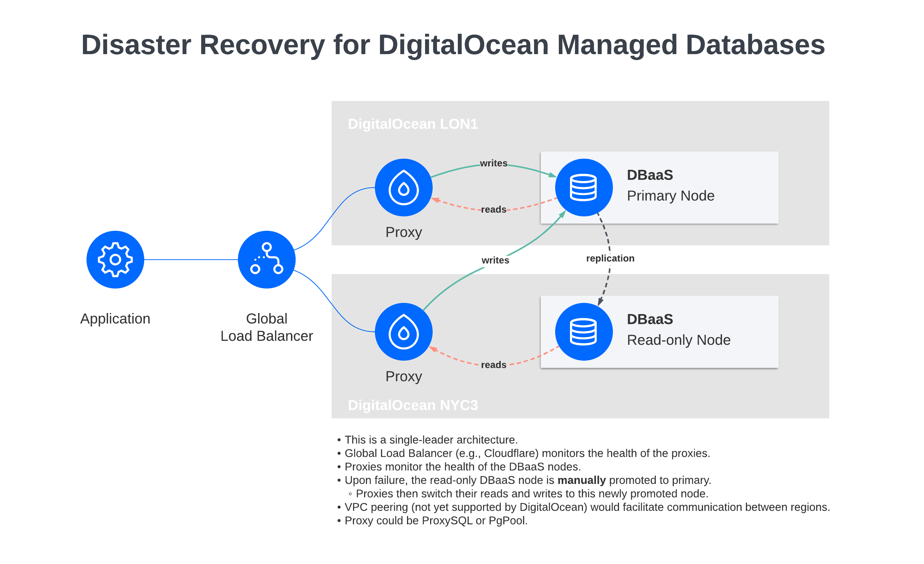924x564 pixels.
Task: Select the LON1 Proxy droplet icon
Action: [403, 188]
